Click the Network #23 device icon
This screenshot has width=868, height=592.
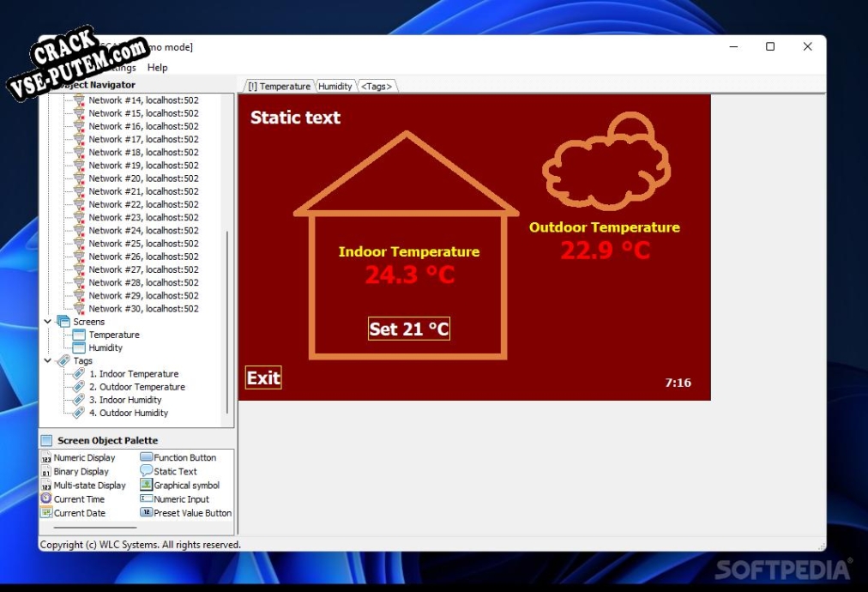point(79,218)
